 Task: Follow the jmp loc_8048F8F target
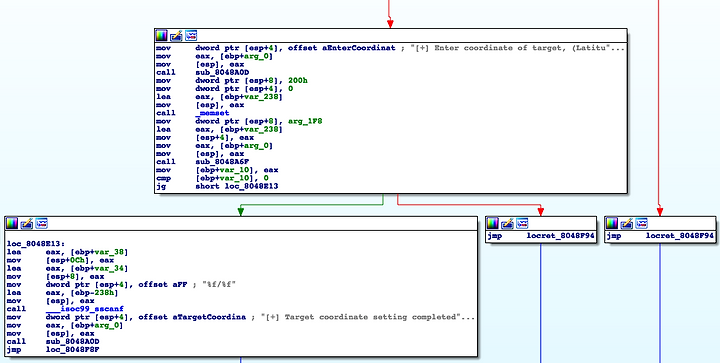[x=73, y=351]
